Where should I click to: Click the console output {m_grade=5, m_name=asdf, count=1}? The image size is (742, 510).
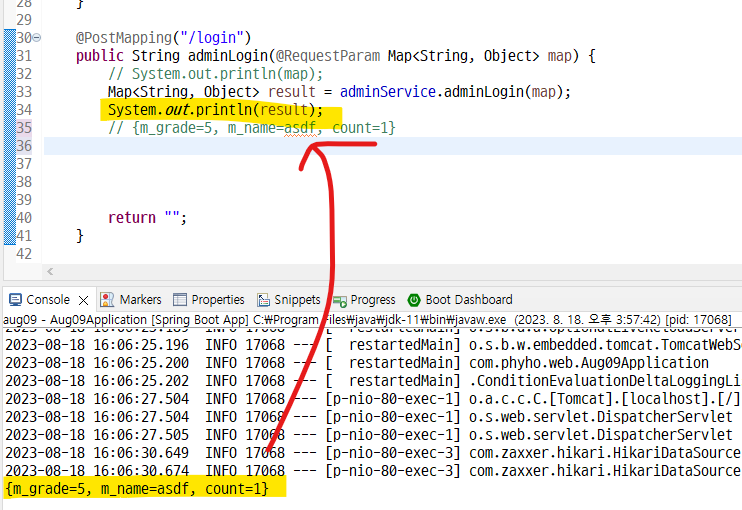[137, 489]
